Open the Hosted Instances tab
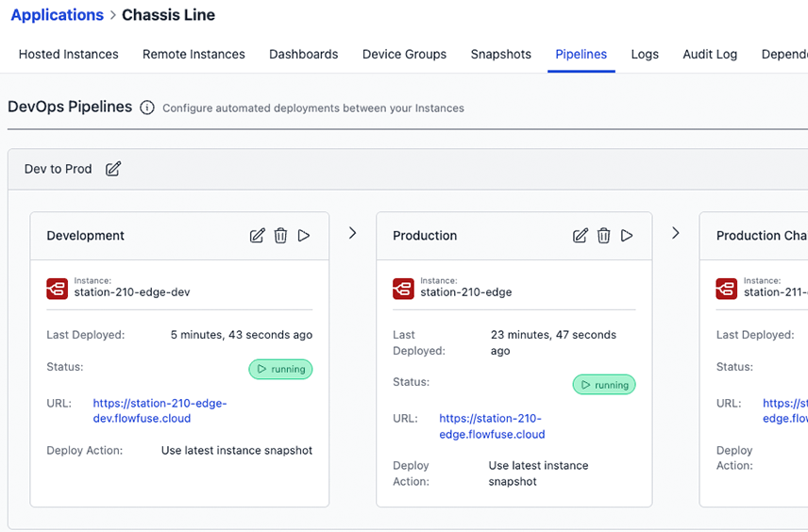Viewport: 808px width, 532px height. pyautogui.click(x=69, y=54)
